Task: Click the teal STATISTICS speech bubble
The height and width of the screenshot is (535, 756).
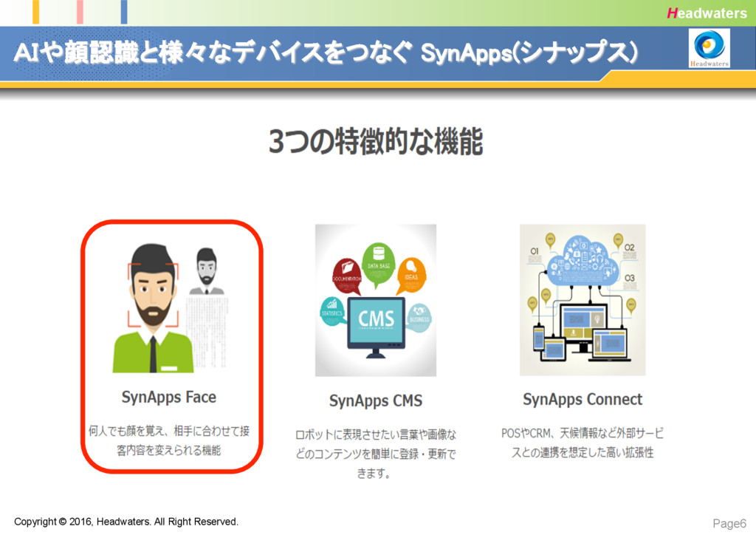Action: click(332, 311)
